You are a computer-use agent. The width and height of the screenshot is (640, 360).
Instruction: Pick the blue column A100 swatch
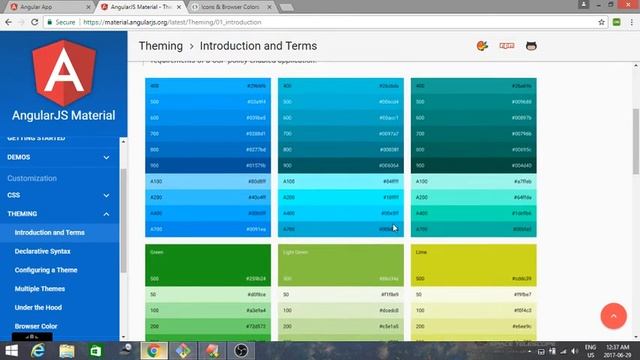(208, 181)
